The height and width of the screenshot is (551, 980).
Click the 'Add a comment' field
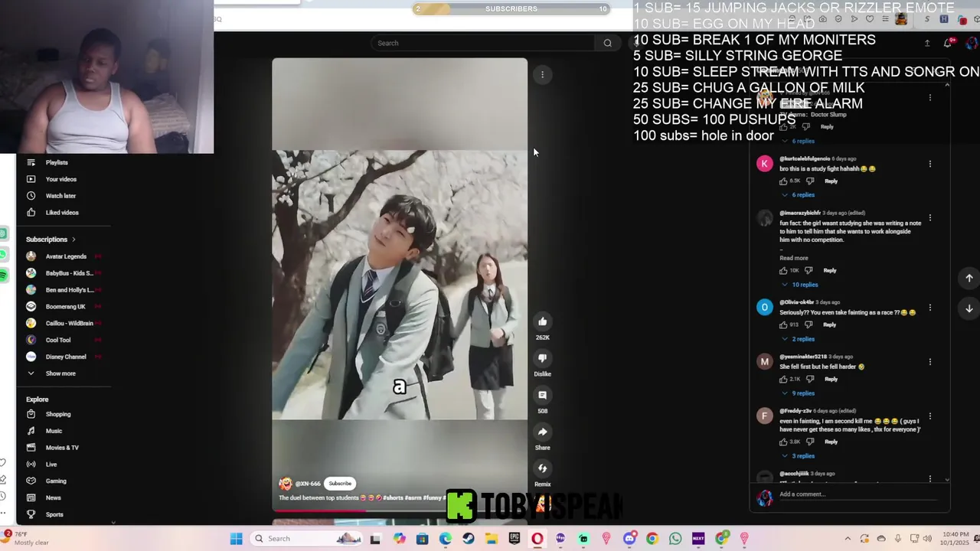[x=857, y=494]
